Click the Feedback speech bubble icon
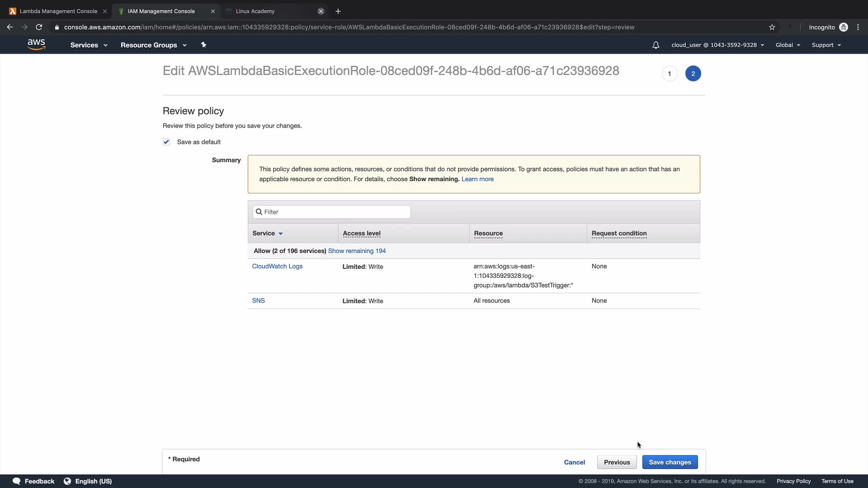Screen dimensions: 868x488 pyautogui.click(x=17, y=481)
